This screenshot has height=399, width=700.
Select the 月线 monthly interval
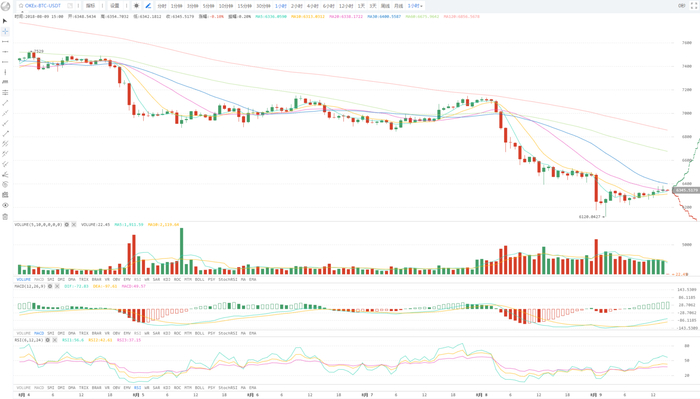398,6
